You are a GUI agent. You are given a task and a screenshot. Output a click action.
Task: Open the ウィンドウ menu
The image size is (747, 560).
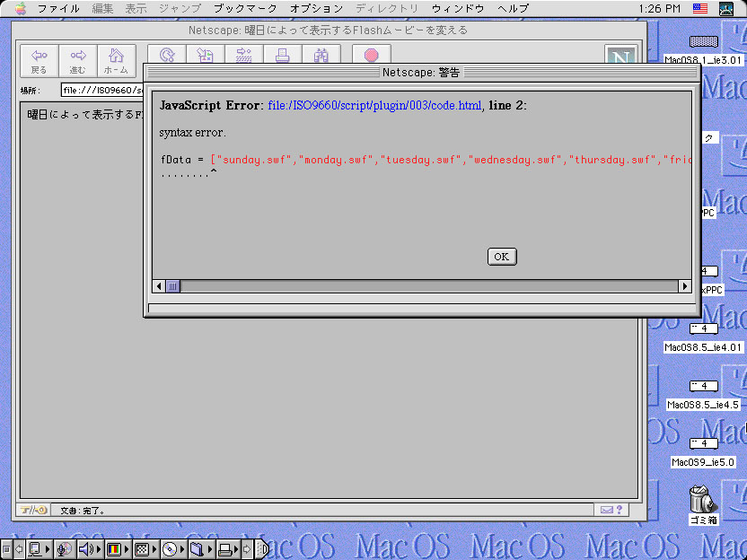(458, 9)
